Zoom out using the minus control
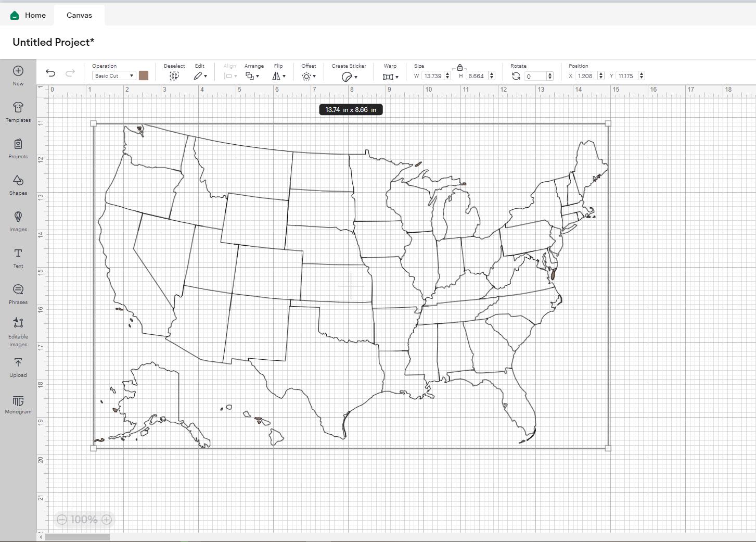The image size is (756, 542). [x=62, y=519]
